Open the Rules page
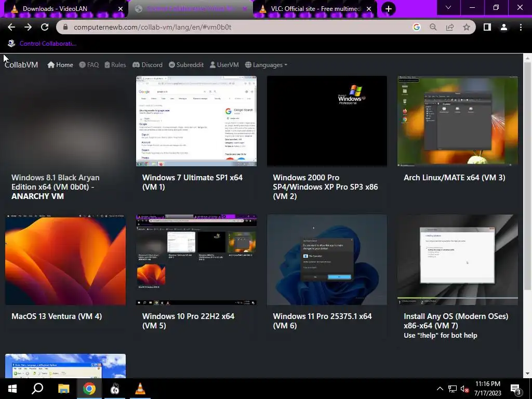 [115, 65]
